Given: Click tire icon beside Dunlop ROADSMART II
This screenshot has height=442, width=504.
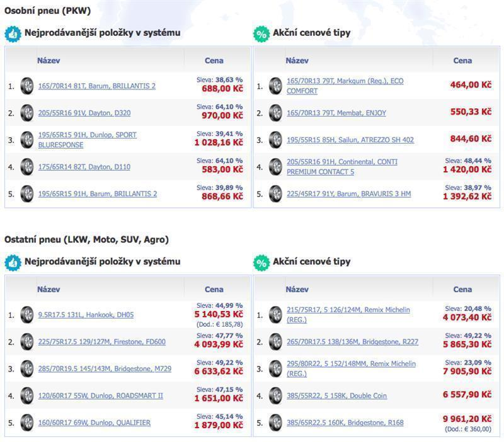Looking at the screenshot, I should [26, 396].
